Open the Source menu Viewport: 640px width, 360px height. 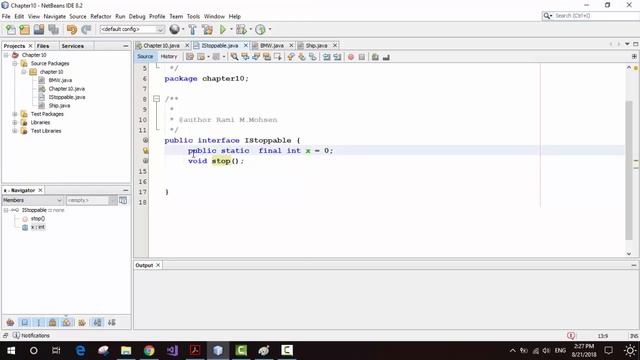coord(78,16)
